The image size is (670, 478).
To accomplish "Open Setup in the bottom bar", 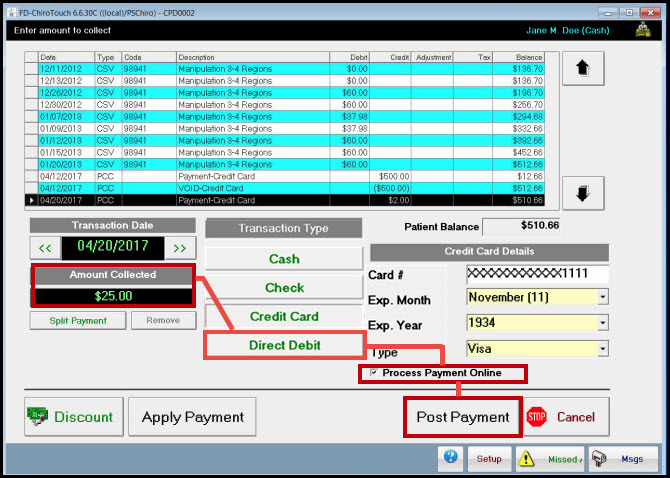I will tap(489, 459).
